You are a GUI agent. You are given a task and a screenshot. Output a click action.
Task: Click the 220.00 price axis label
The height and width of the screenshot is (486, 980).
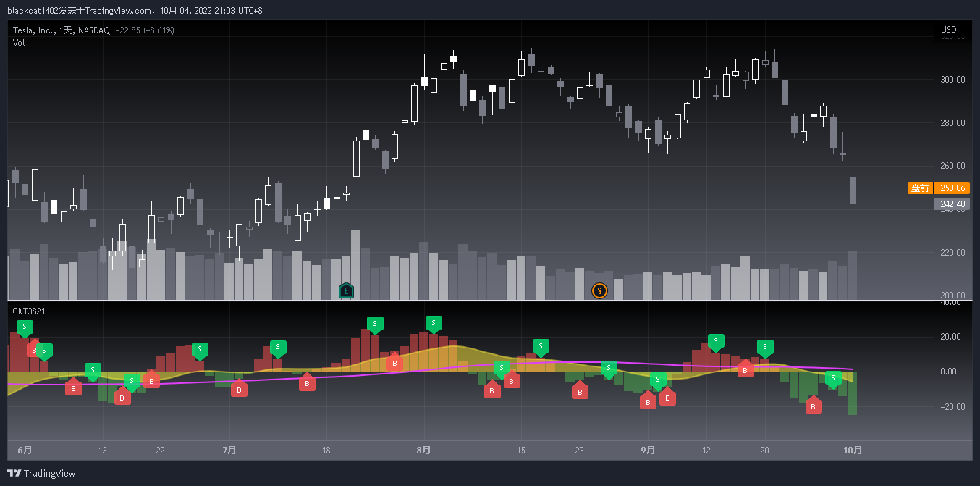pos(952,253)
